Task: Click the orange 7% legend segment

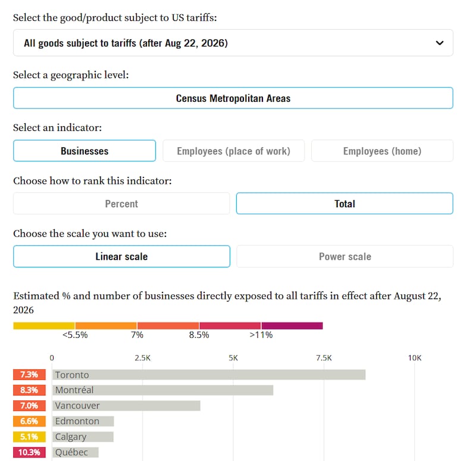Action: pyautogui.click(x=106, y=326)
